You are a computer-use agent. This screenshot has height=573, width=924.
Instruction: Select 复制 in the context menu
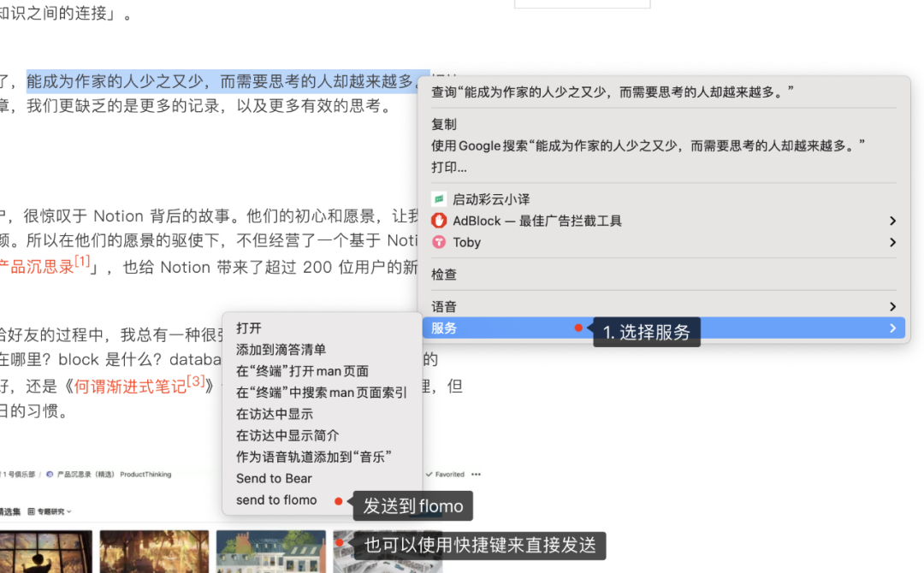pos(664,124)
